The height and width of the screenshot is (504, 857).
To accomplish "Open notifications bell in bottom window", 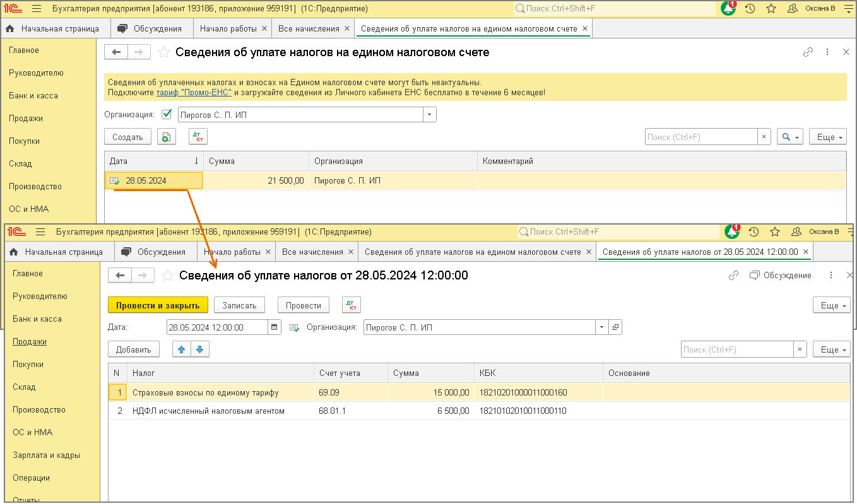I will 733,231.
